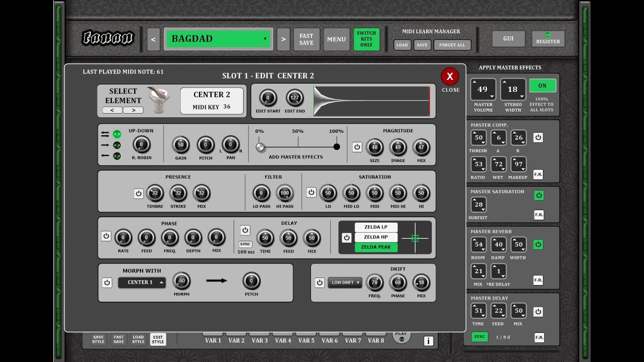Click the Magnitude Size knob
Image resolution: width=644 pixels, height=362 pixels.
click(x=374, y=148)
